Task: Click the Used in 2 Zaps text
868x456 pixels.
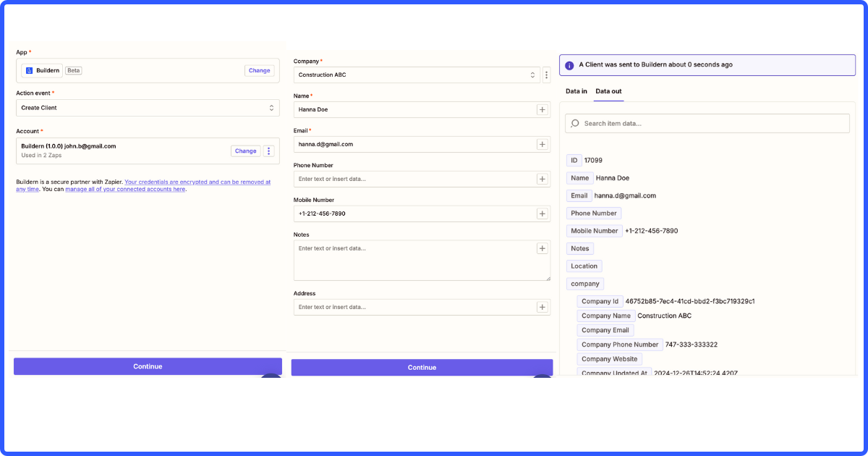Action: tap(43, 155)
